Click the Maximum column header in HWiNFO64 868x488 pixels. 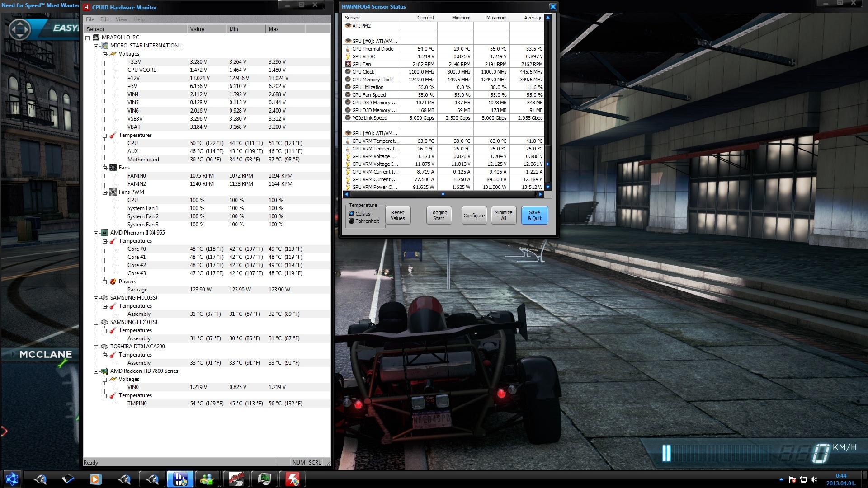point(491,18)
